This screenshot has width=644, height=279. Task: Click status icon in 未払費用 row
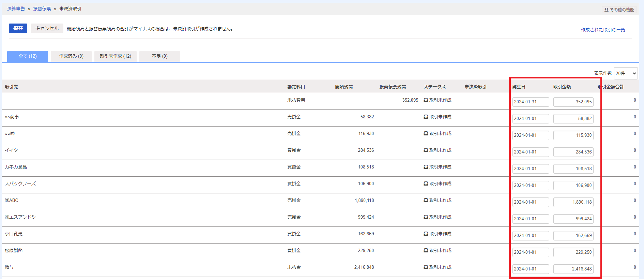pyautogui.click(x=426, y=100)
